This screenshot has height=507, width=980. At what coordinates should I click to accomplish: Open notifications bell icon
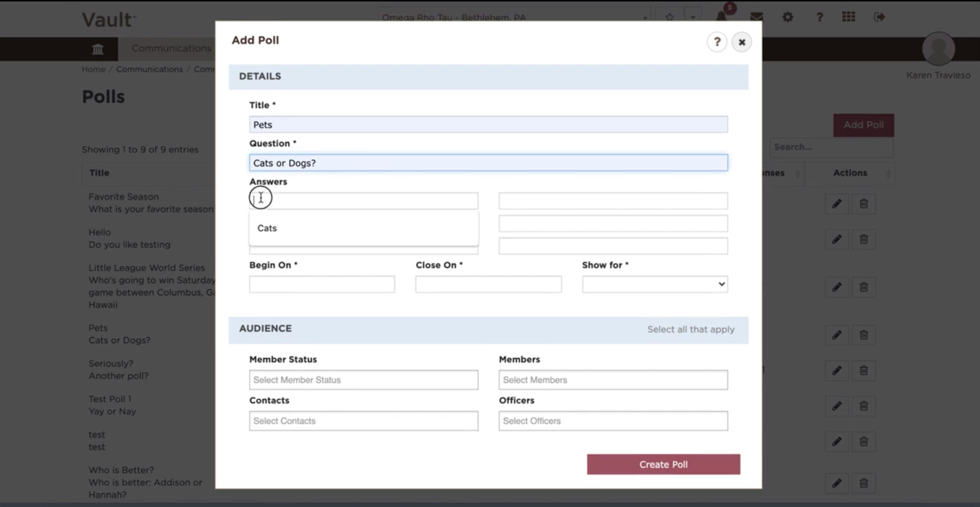click(x=721, y=17)
